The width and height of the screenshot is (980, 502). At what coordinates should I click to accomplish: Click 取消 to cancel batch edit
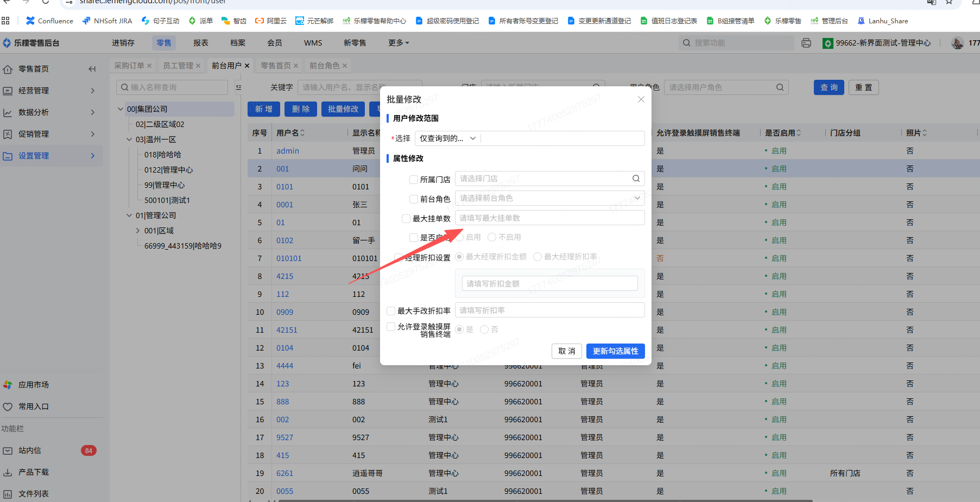566,351
